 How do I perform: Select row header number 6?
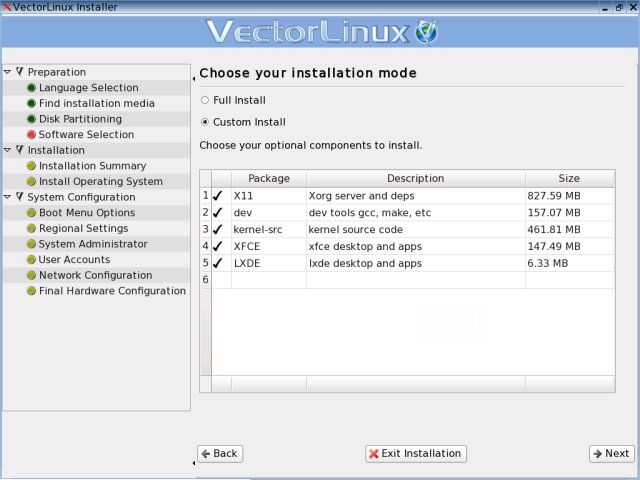[206, 280]
